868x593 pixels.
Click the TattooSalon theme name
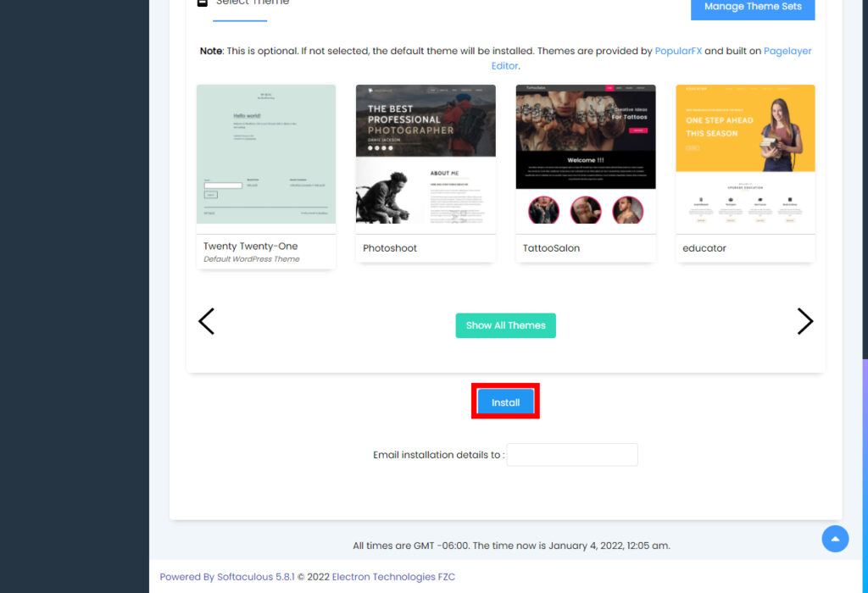551,248
